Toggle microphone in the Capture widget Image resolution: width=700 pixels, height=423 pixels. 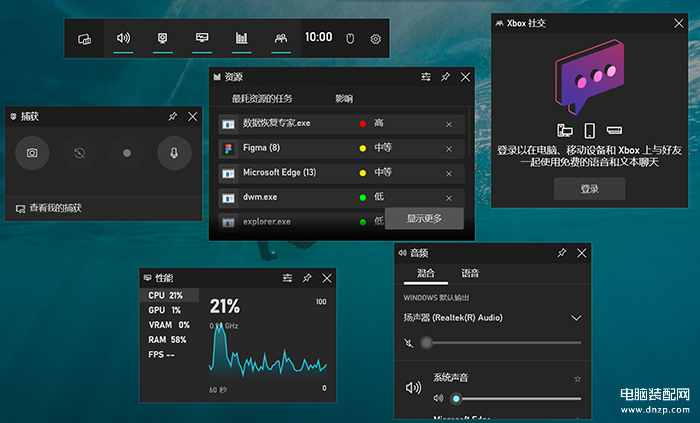tap(174, 153)
